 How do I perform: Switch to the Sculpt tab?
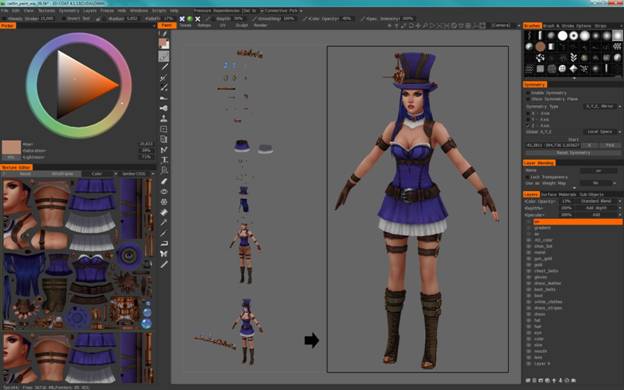pyautogui.click(x=241, y=25)
